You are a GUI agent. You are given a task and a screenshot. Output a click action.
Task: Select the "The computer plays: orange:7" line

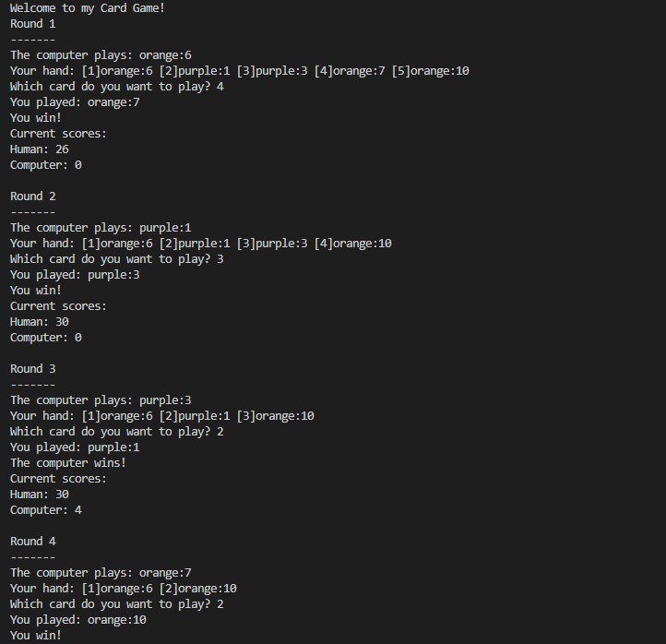point(101,573)
